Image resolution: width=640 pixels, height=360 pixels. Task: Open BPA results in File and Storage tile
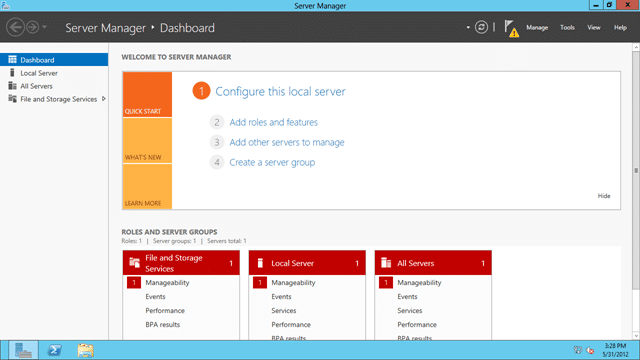(162, 324)
